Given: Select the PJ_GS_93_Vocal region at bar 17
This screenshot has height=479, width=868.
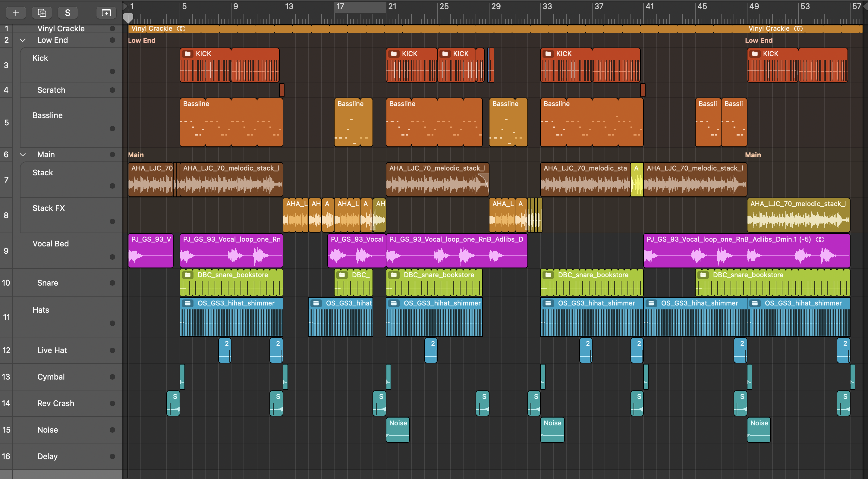Looking at the screenshot, I should pos(357,251).
